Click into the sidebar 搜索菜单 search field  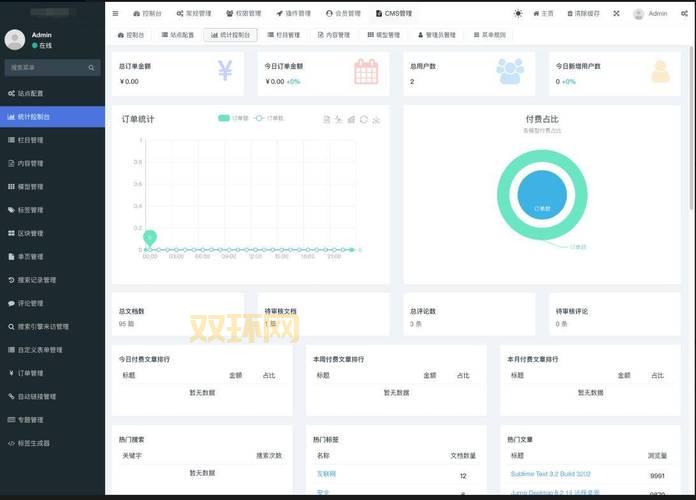click(45, 68)
